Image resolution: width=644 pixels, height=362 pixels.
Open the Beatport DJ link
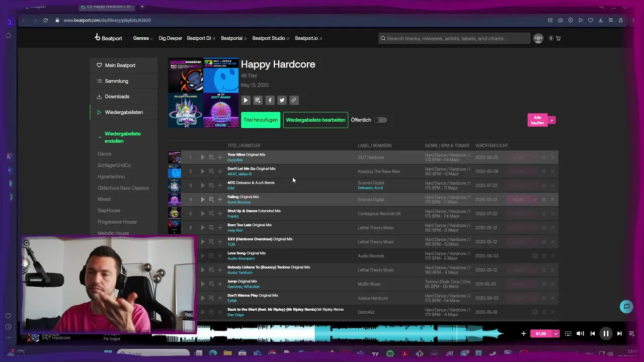tap(201, 38)
